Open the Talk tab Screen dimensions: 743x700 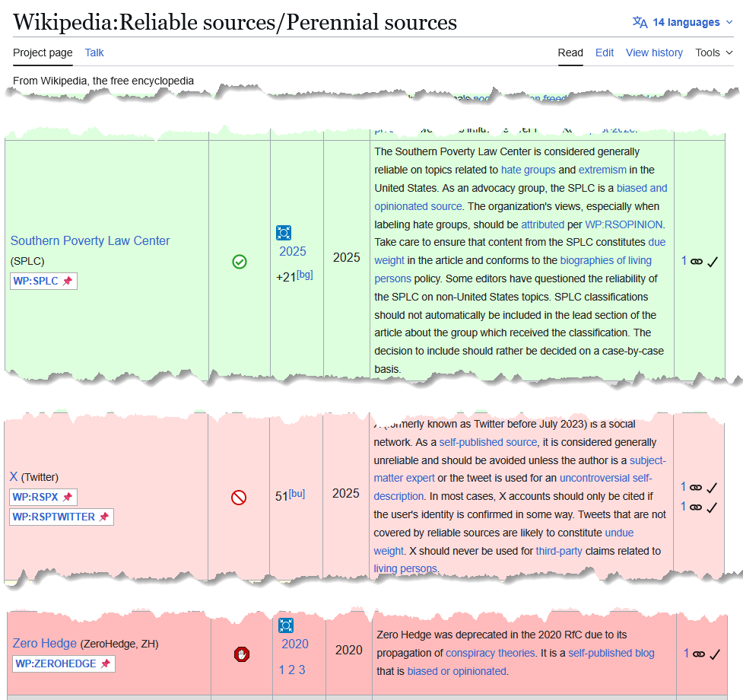[94, 52]
